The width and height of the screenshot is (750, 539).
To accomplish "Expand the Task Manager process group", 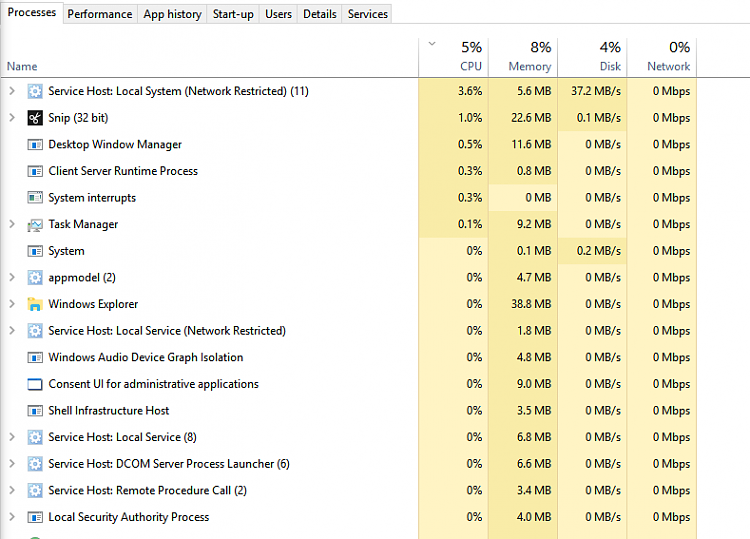I will point(12,224).
